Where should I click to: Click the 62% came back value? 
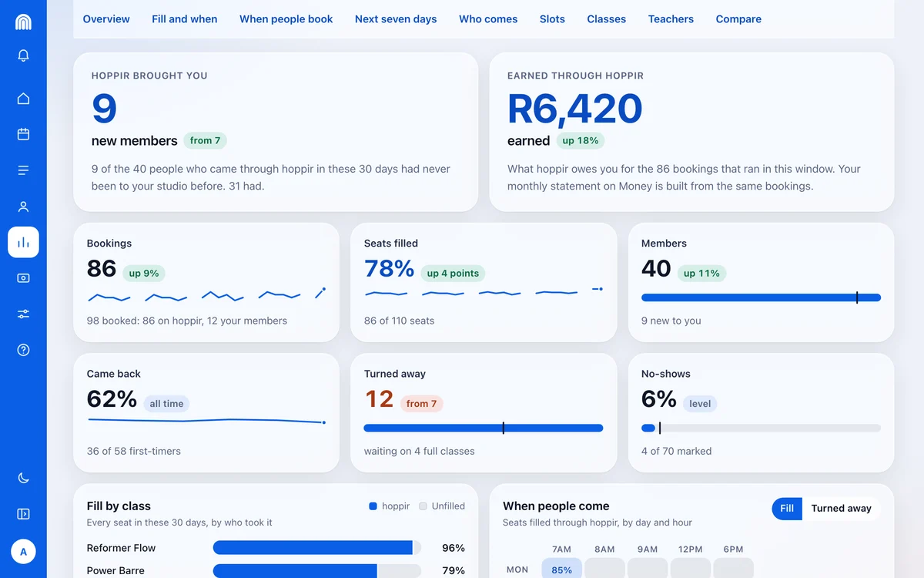112,398
